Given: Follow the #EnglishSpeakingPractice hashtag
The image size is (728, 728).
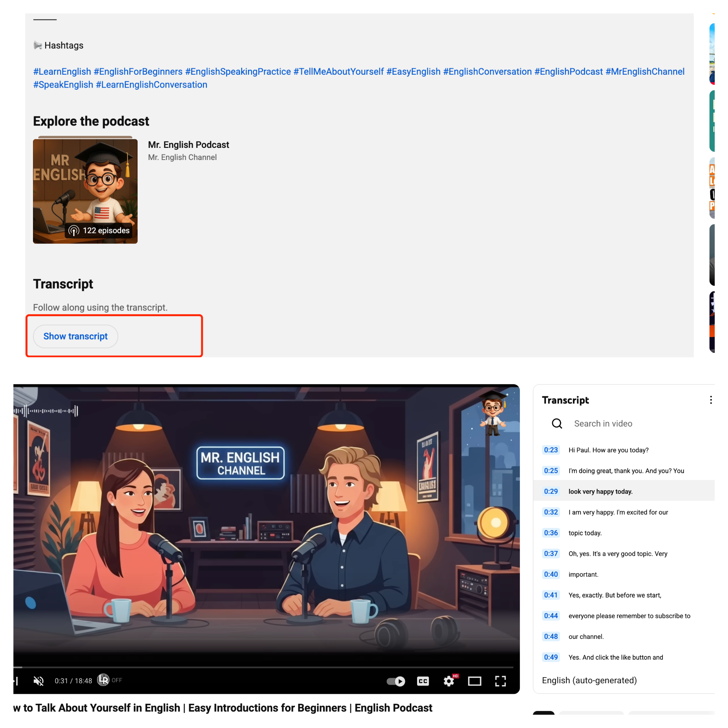Looking at the screenshot, I should (x=238, y=72).
